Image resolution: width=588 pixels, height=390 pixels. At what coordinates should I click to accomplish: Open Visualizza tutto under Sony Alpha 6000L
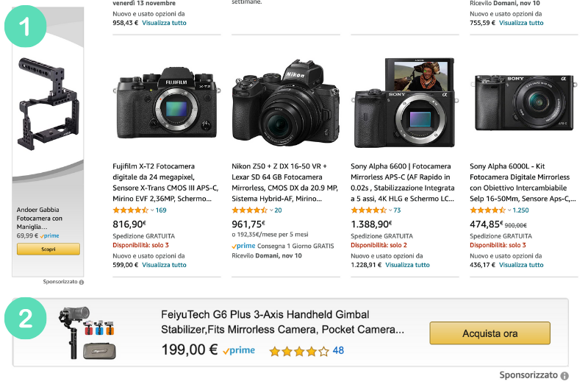click(x=521, y=265)
